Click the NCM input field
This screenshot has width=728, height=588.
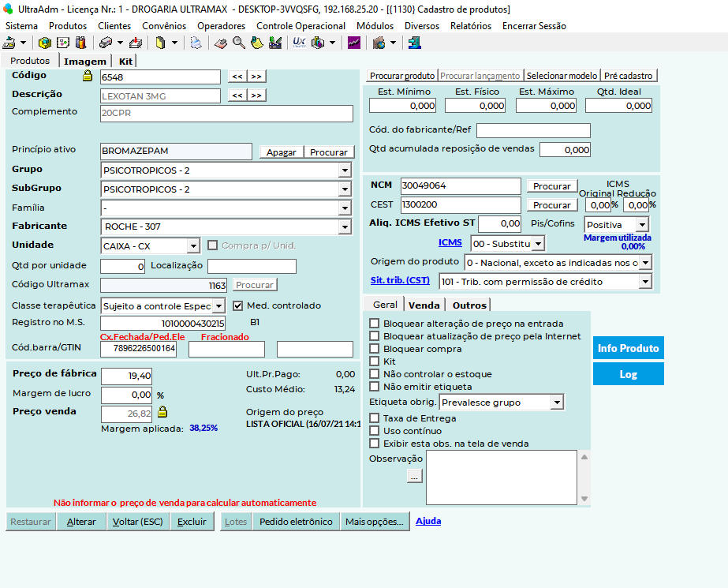tap(460, 185)
